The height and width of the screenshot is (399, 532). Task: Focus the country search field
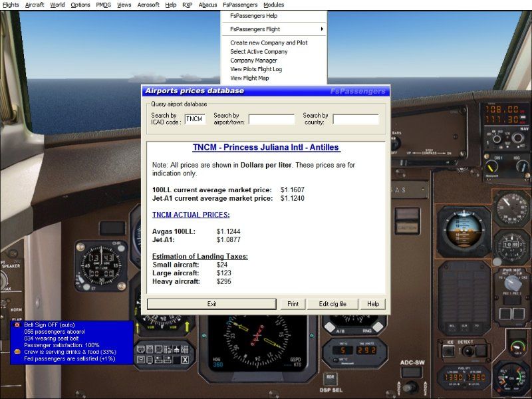coord(356,119)
